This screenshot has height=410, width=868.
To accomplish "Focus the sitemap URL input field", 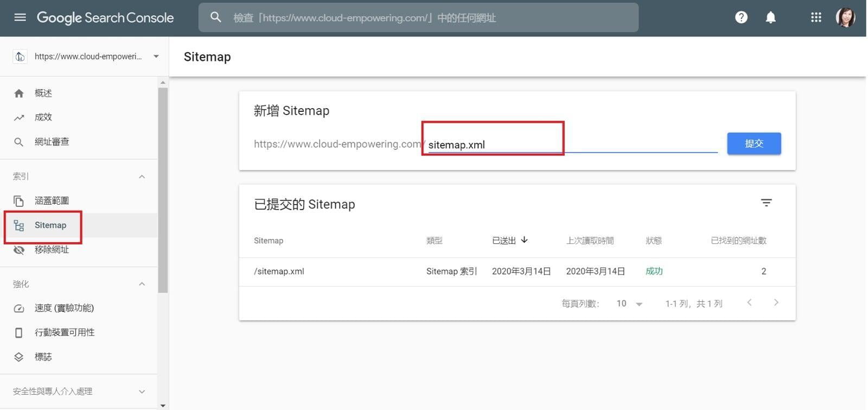I will [x=572, y=144].
